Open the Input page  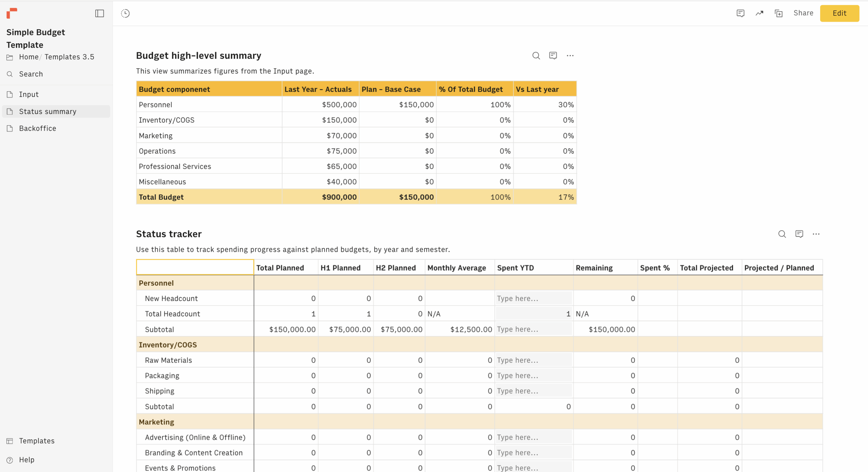[x=29, y=94]
